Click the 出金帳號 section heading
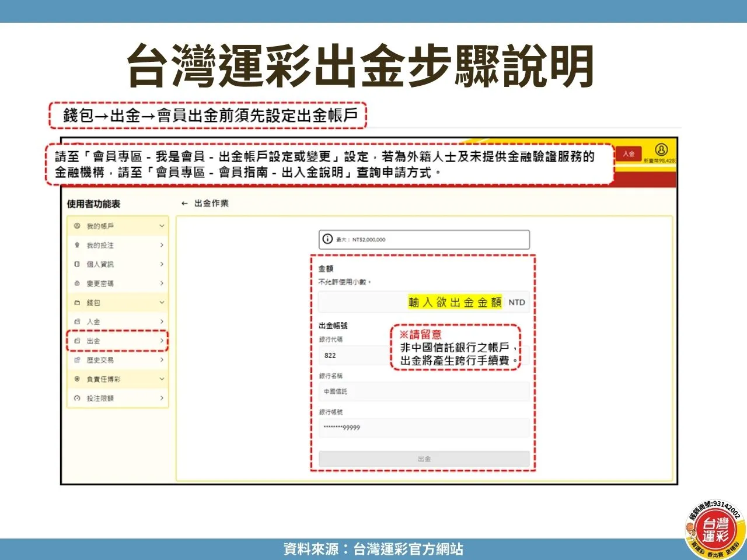 click(333, 325)
